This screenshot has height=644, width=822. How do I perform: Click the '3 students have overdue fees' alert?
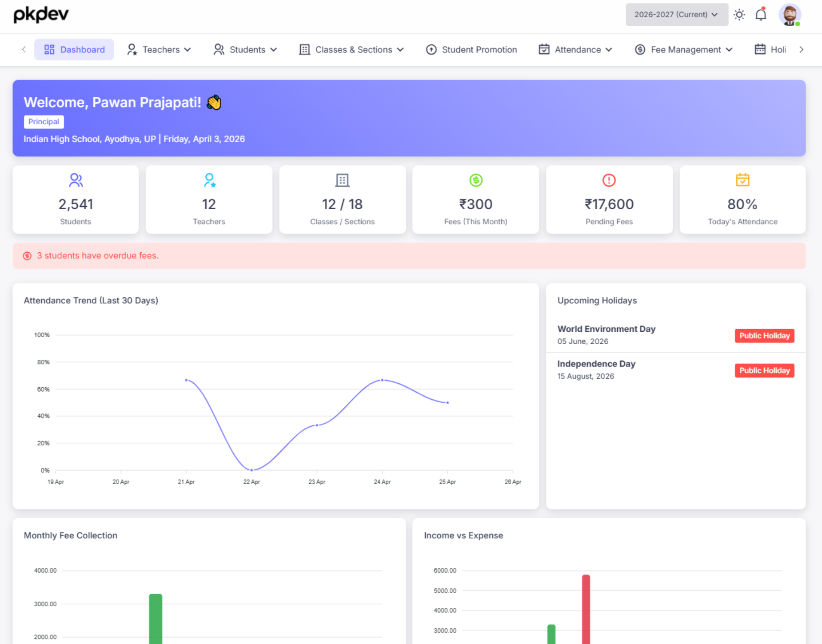coord(409,256)
